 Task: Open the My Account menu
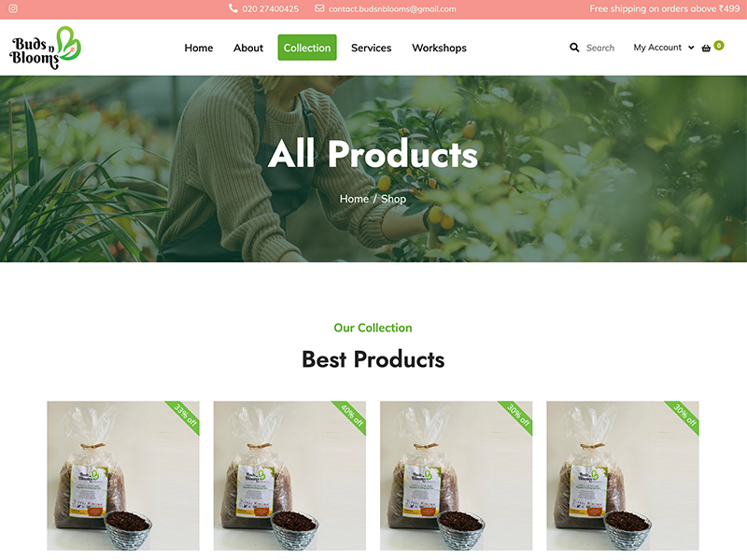pos(657,48)
